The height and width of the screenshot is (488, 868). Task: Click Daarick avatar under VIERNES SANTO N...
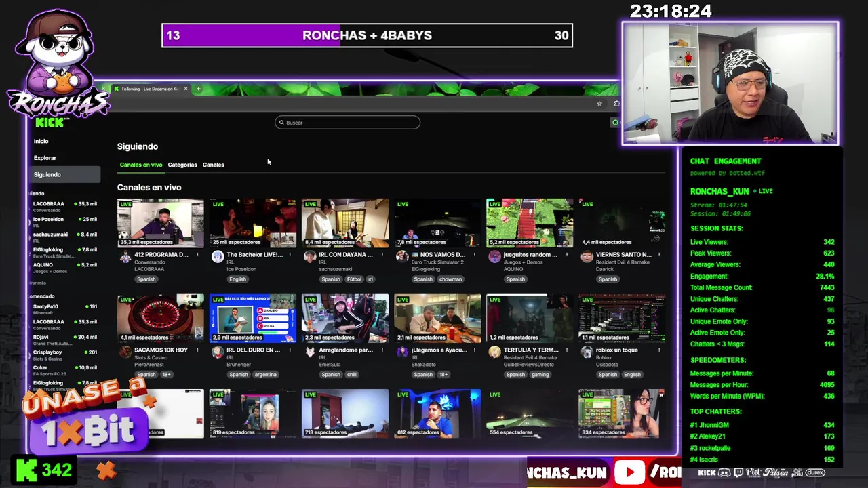pyautogui.click(x=587, y=257)
